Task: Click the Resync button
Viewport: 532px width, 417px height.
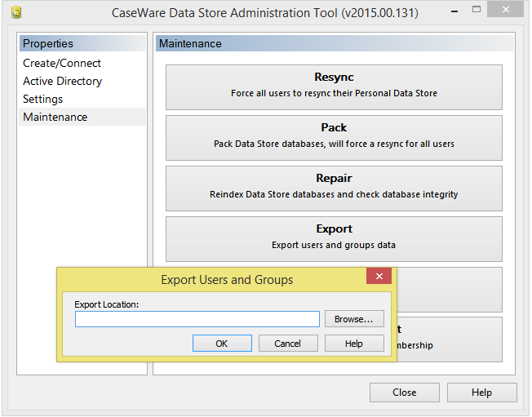Action: click(334, 87)
